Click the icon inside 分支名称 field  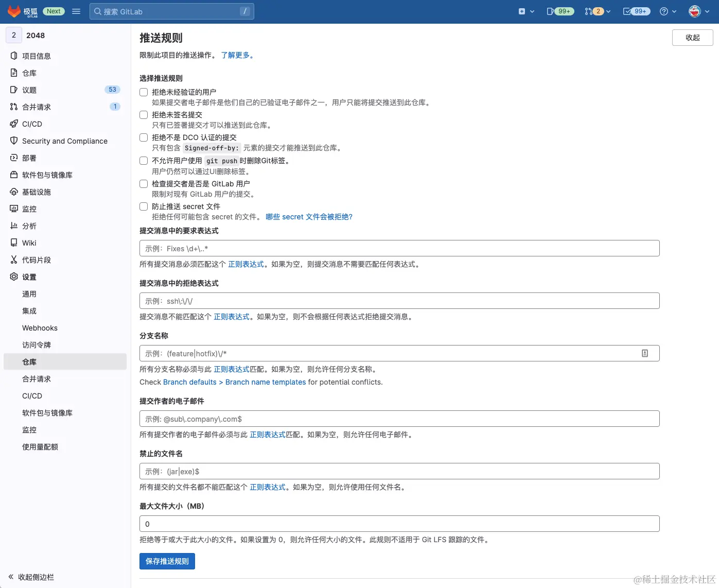[645, 353]
